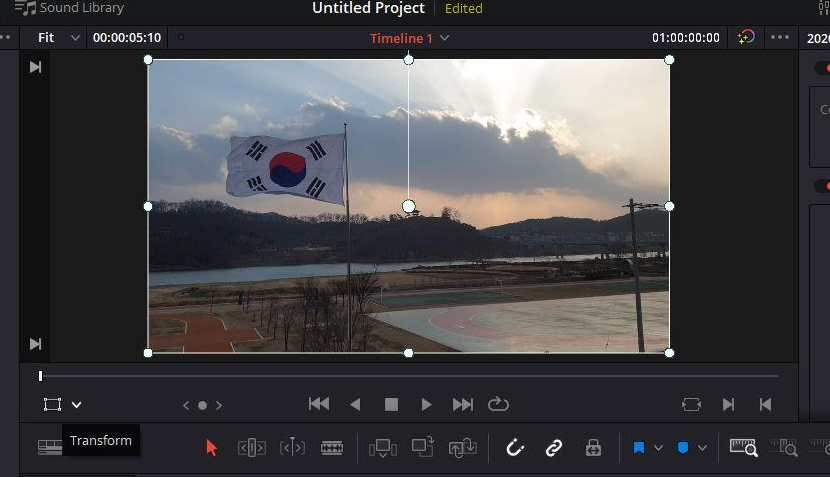
Task: Click the right-edge middle transform handle
Action: [669, 206]
